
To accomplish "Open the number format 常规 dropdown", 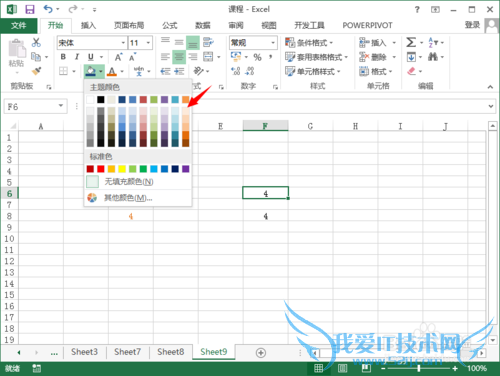I will (273, 43).
